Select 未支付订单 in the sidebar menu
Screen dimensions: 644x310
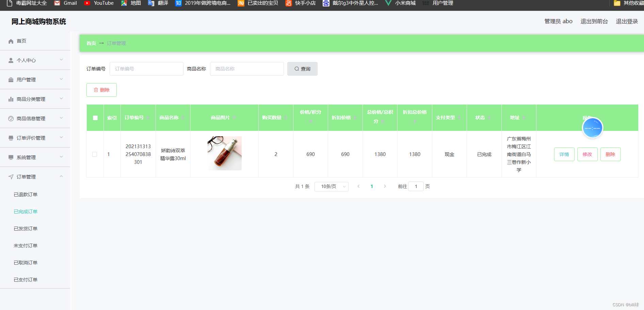coord(26,245)
